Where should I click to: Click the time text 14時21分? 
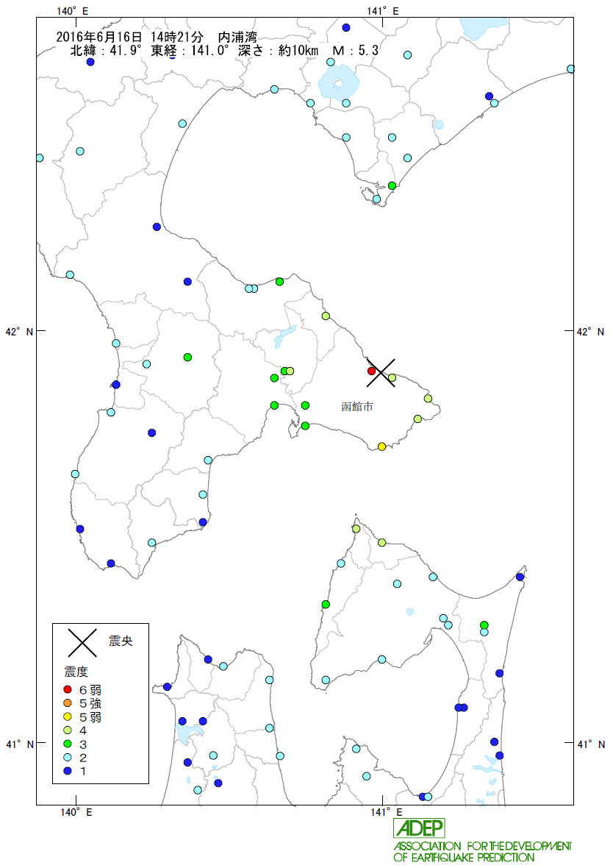coord(177,37)
